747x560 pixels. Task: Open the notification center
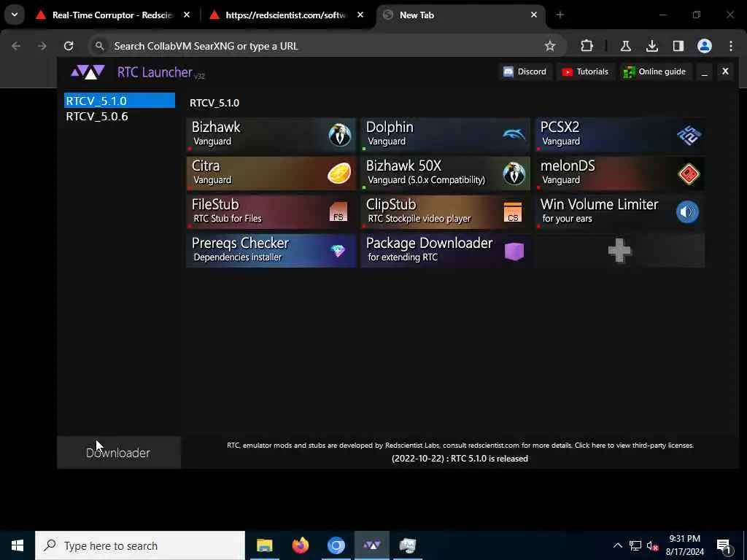pos(724,545)
